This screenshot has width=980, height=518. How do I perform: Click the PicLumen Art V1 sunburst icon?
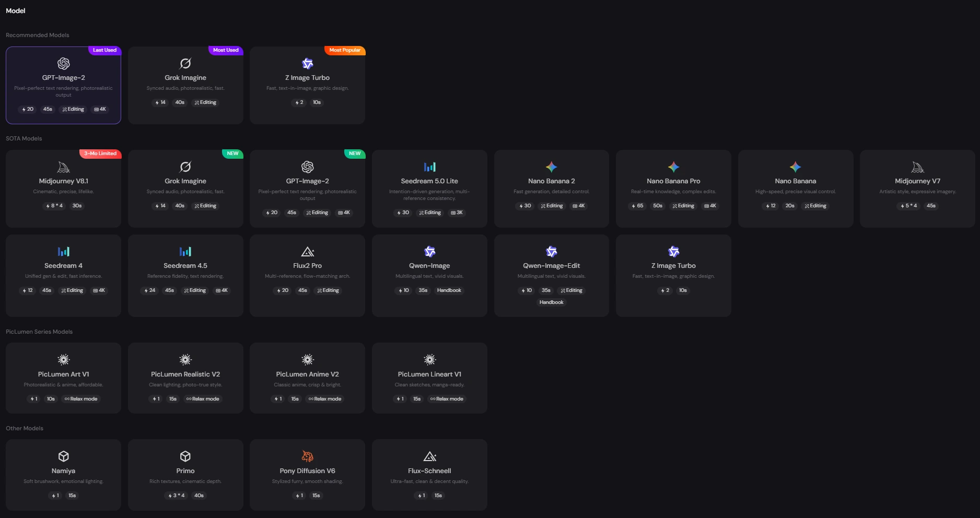click(x=63, y=359)
